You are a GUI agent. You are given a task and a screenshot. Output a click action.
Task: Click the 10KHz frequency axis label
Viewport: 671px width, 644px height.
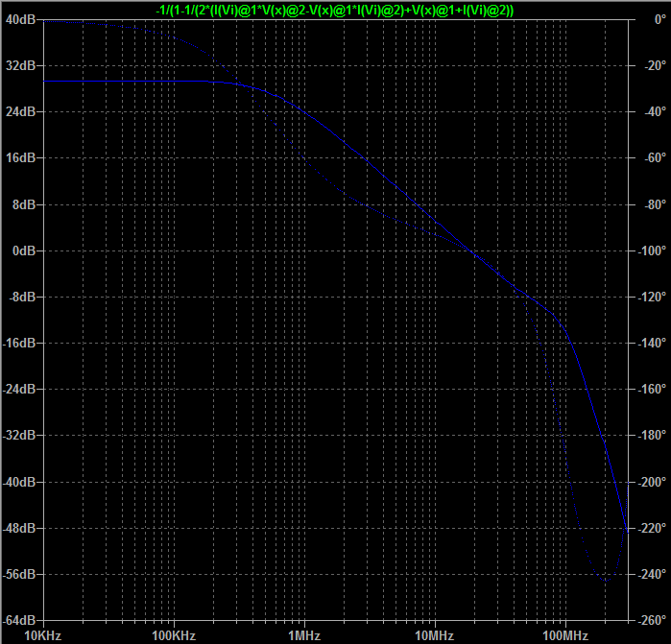pos(43,636)
